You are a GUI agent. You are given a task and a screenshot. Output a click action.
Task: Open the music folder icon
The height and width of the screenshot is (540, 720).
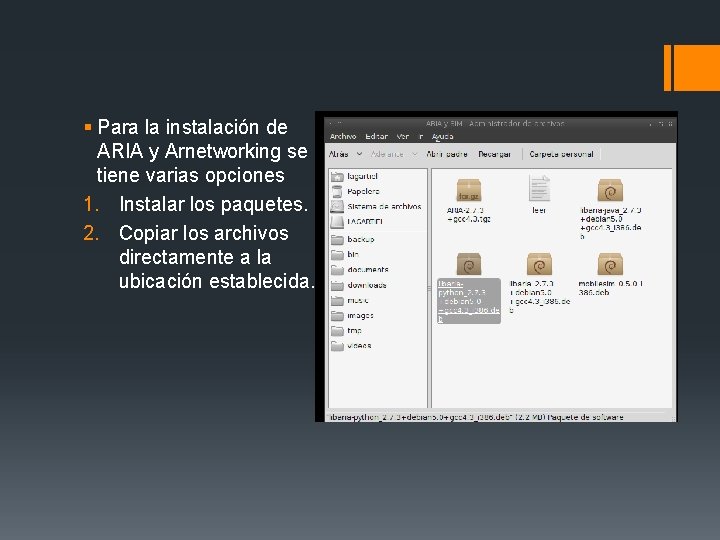338,300
